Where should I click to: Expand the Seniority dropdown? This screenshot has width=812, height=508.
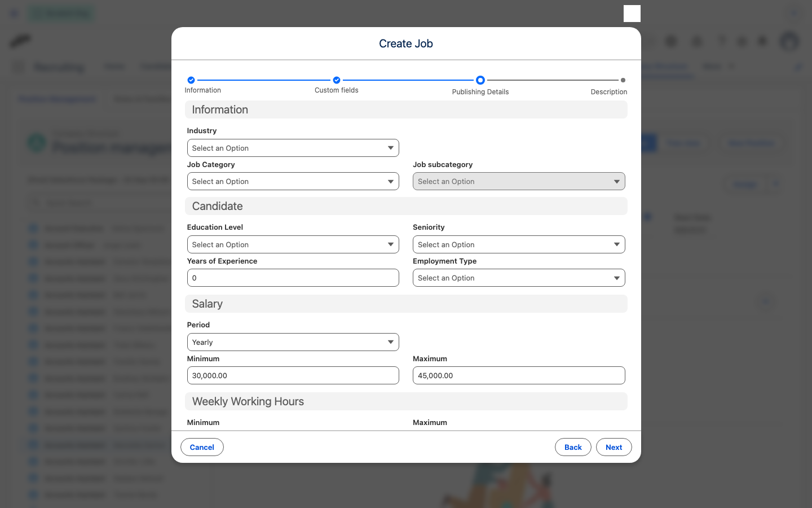519,244
